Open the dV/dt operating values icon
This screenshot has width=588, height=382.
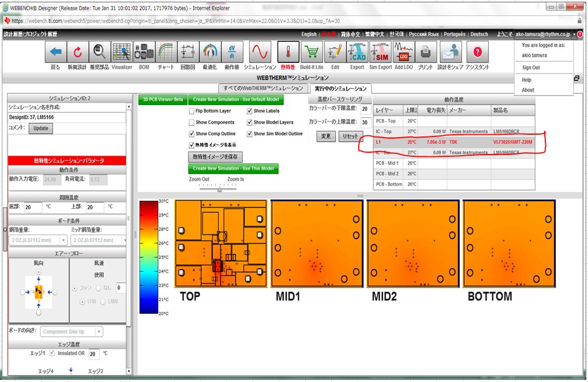click(232, 52)
